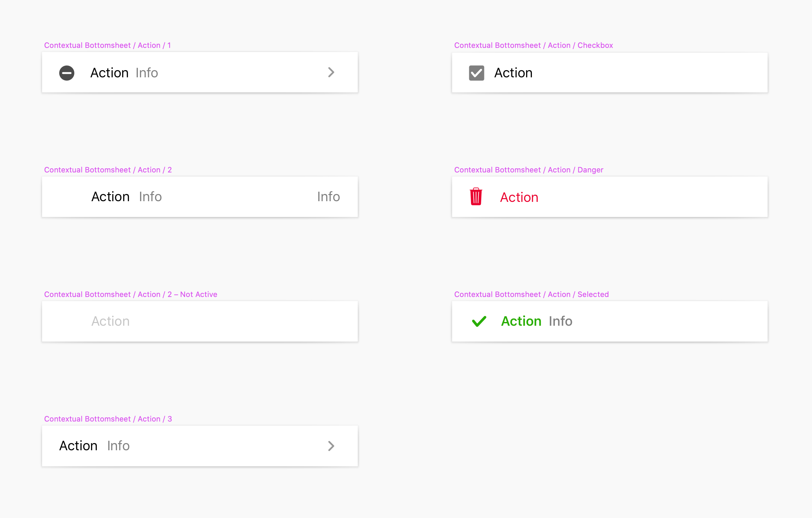Screen dimensions: 812x518
Task: Toggle the gray Action checkbox
Action: [x=476, y=73]
